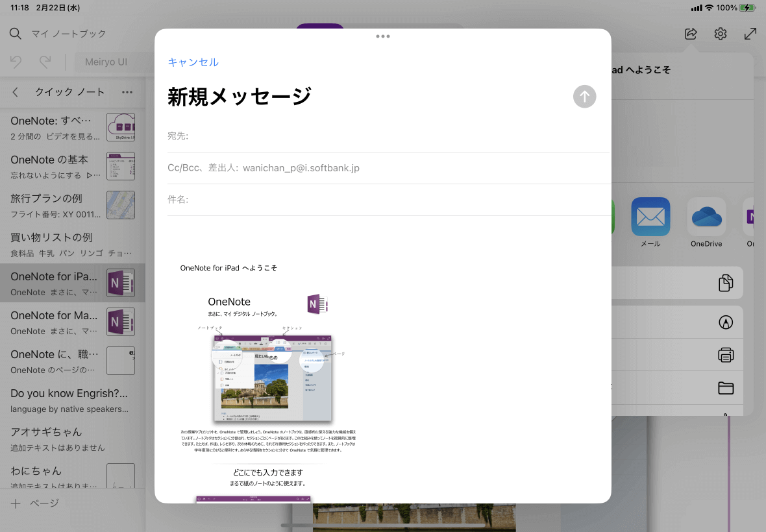This screenshot has height=532, width=766.
Task: Open the OneNote の基本 page
Action: tap(72, 167)
